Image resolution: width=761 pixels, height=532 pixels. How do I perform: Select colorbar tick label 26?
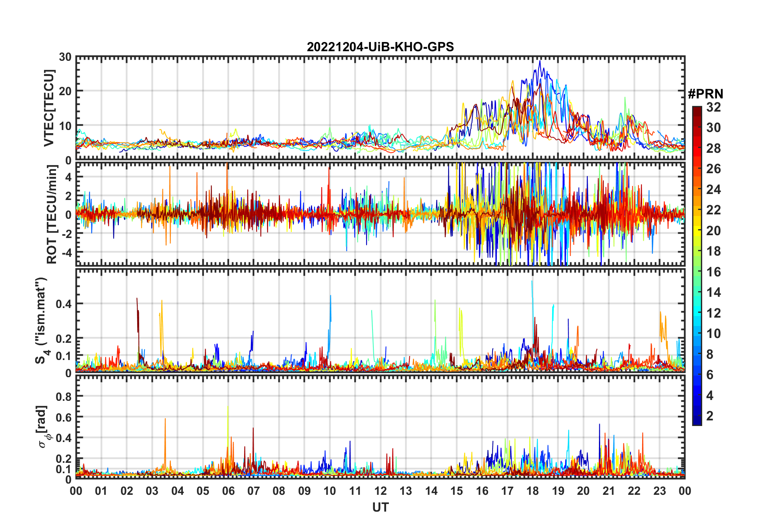713,169
